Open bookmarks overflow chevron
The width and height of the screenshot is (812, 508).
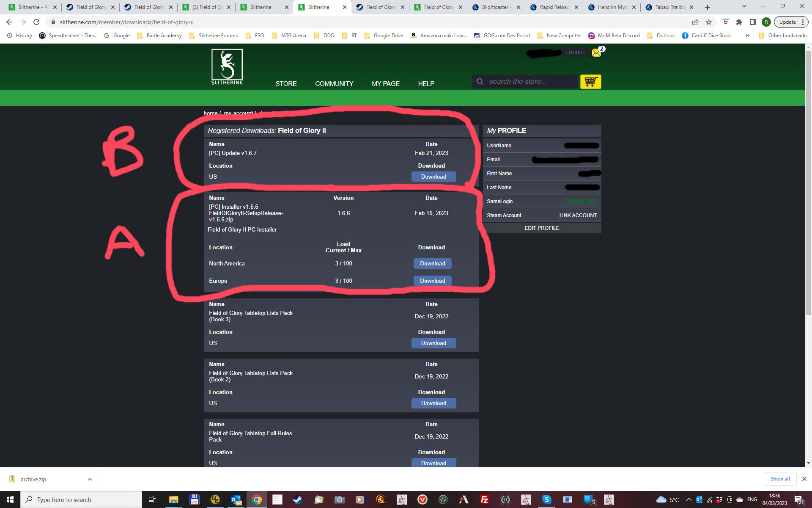tap(748, 36)
